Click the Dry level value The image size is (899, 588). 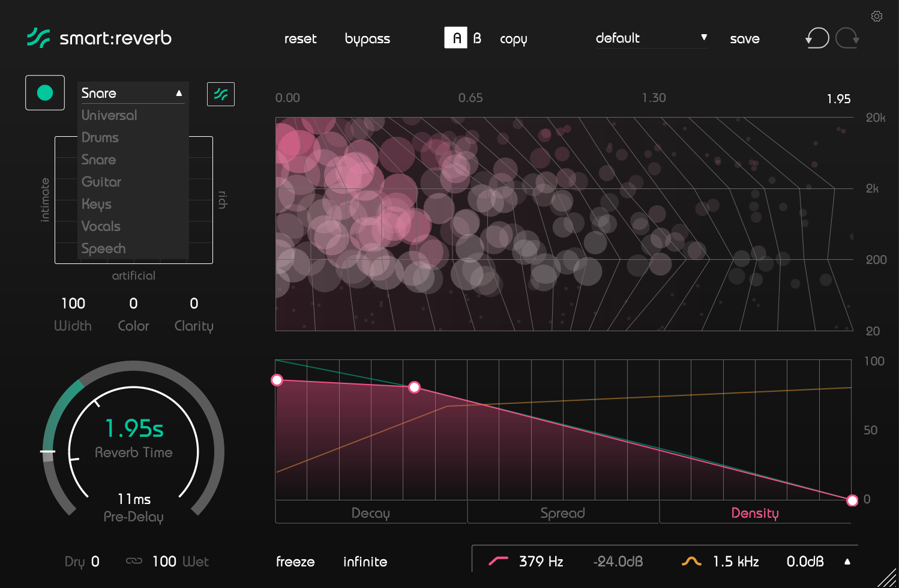point(95,562)
